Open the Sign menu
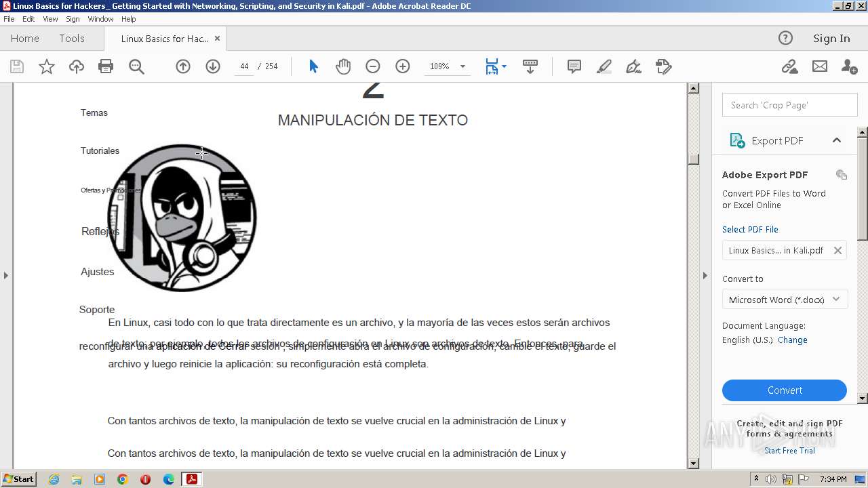 pyautogui.click(x=73, y=19)
